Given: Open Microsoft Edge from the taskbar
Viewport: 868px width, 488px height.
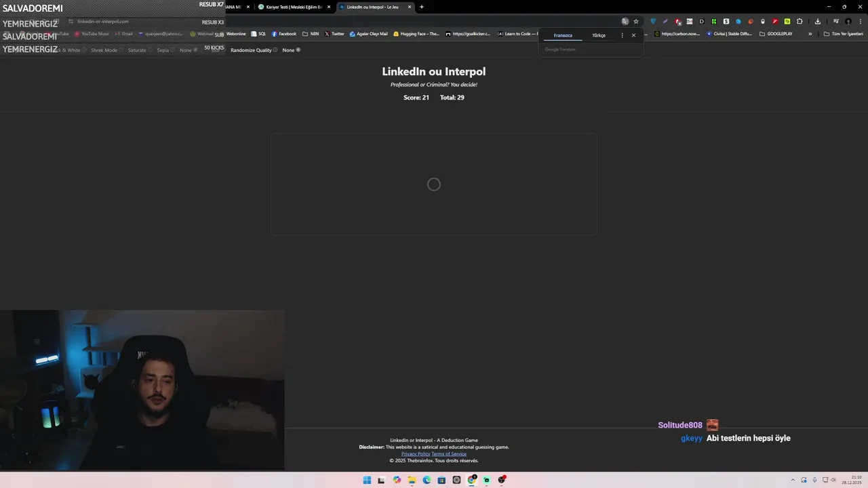Looking at the screenshot, I should point(427,480).
